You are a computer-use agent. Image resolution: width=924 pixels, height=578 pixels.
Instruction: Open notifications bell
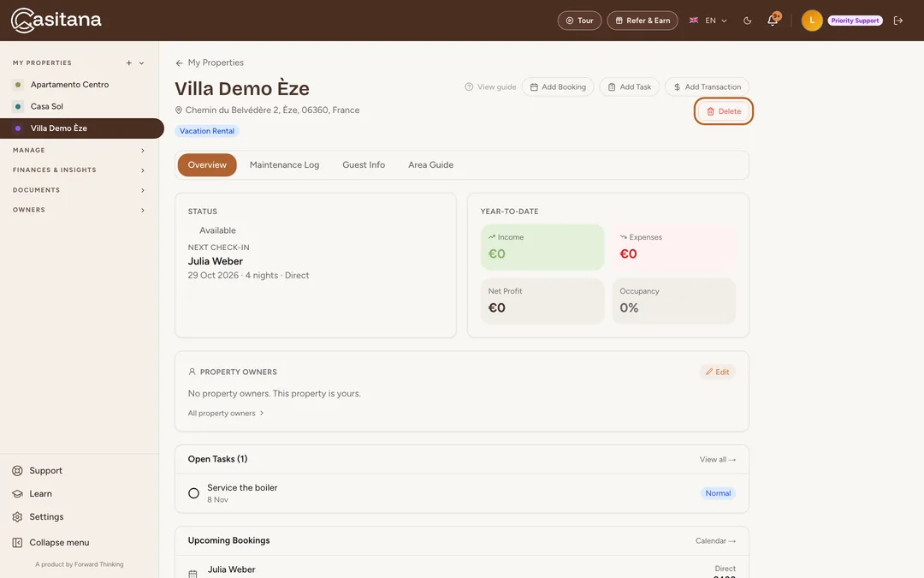click(773, 21)
